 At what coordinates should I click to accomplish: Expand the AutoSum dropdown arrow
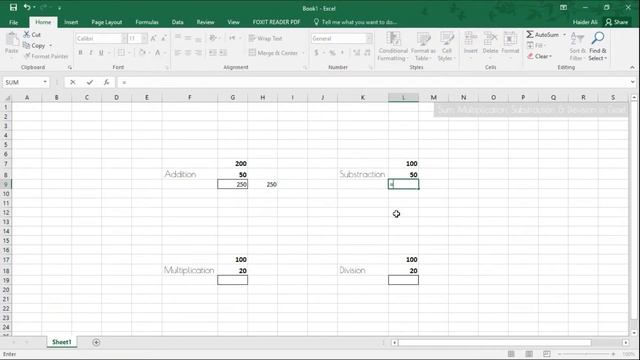[564, 35]
